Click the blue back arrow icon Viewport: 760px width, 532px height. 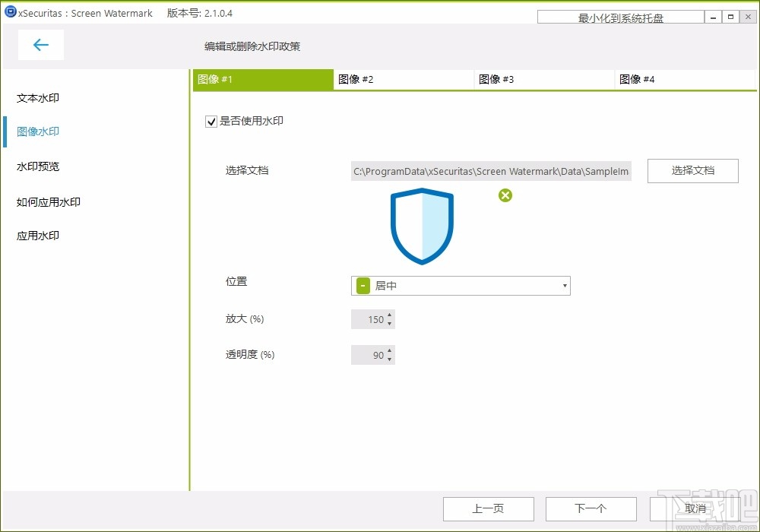41,45
